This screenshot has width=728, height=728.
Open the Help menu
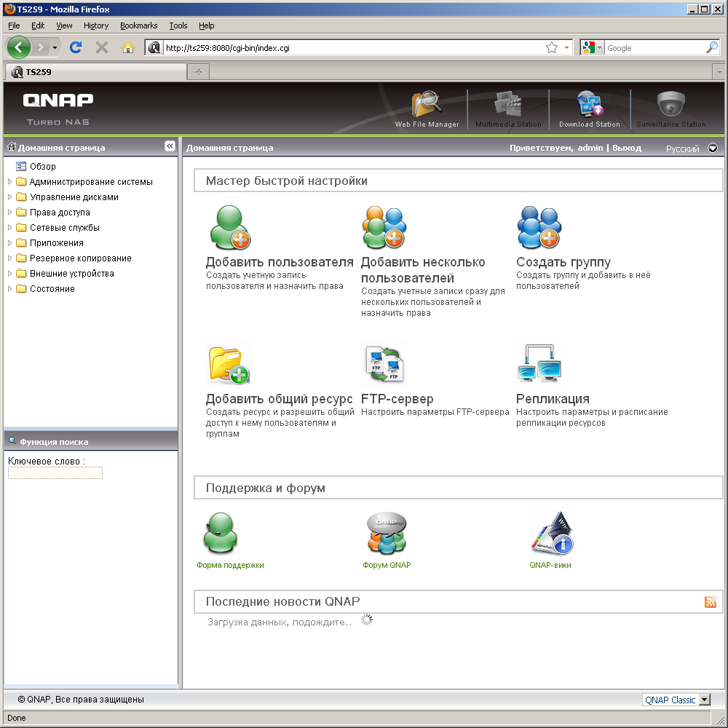207,25
